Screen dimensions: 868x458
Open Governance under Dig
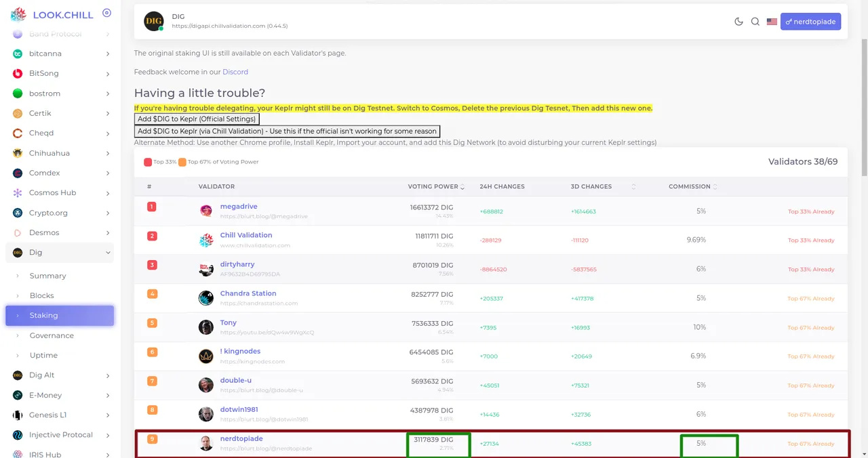point(60,335)
